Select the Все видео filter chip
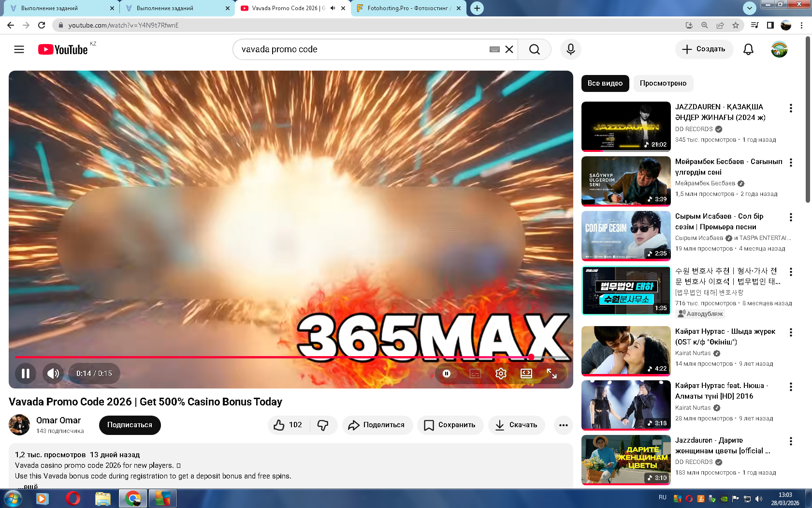 [x=605, y=83]
